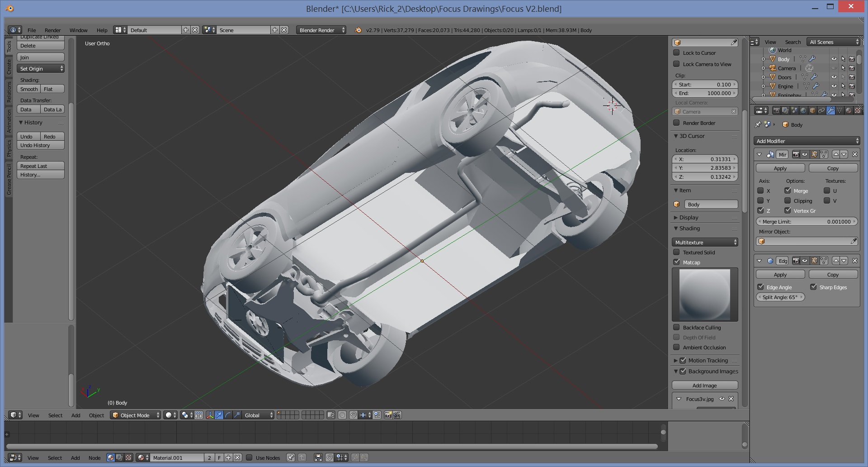Hide the Doors object via eye icon

pyautogui.click(x=834, y=77)
